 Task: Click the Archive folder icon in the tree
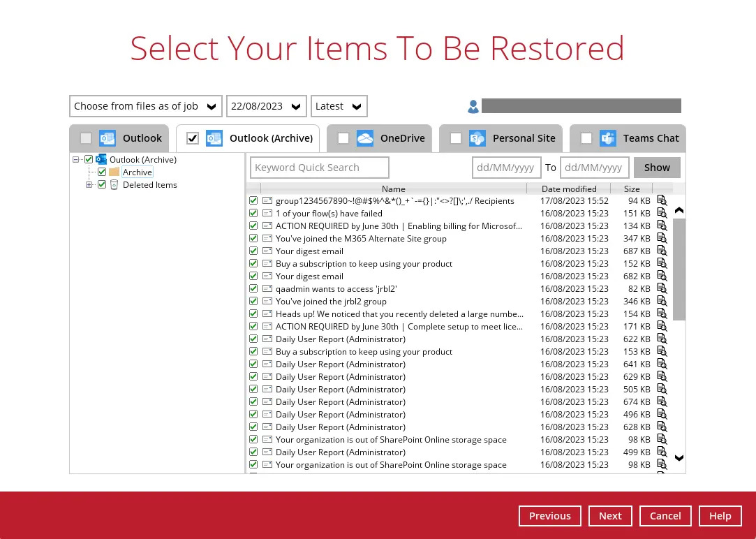coord(114,172)
